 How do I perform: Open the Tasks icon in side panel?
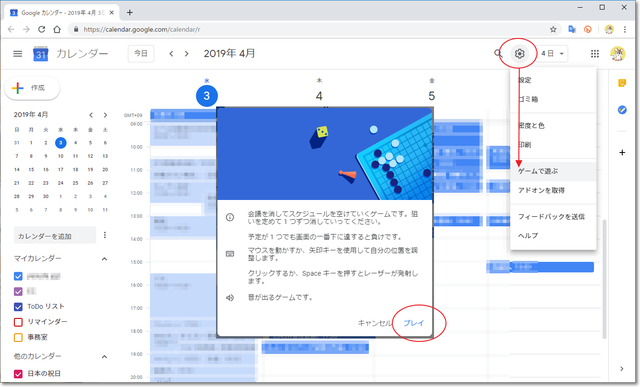click(x=622, y=109)
